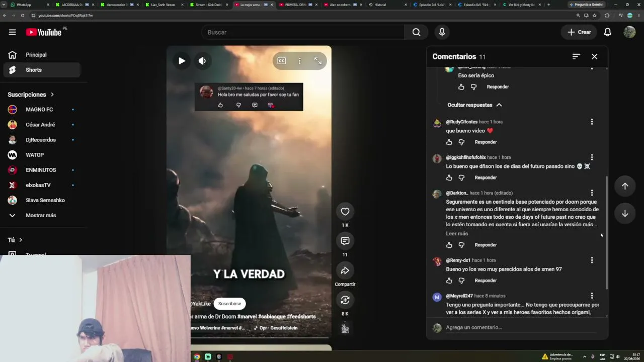Viewport: 644px width, 362px height.
Task: Reply to @Remy-dx1's comment
Action: click(x=486, y=281)
